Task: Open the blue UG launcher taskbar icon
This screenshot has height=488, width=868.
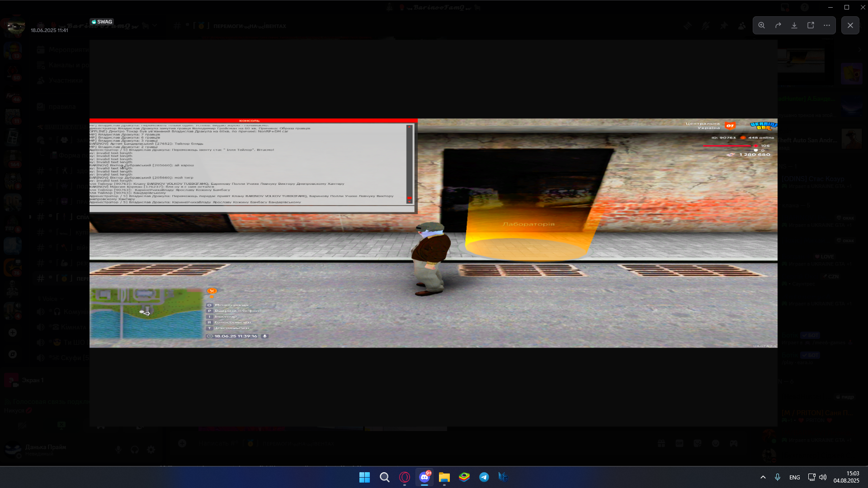Action: point(504,477)
